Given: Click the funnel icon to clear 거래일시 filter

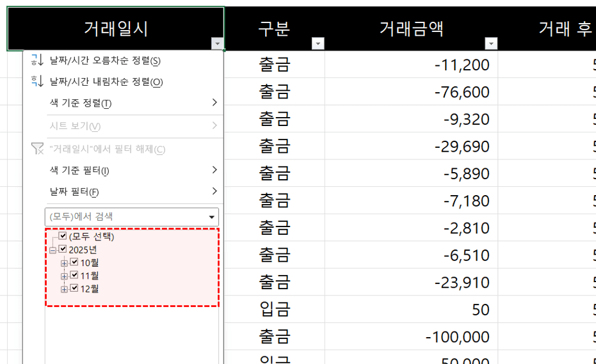Looking at the screenshot, I should pyautogui.click(x=37, y=149).
